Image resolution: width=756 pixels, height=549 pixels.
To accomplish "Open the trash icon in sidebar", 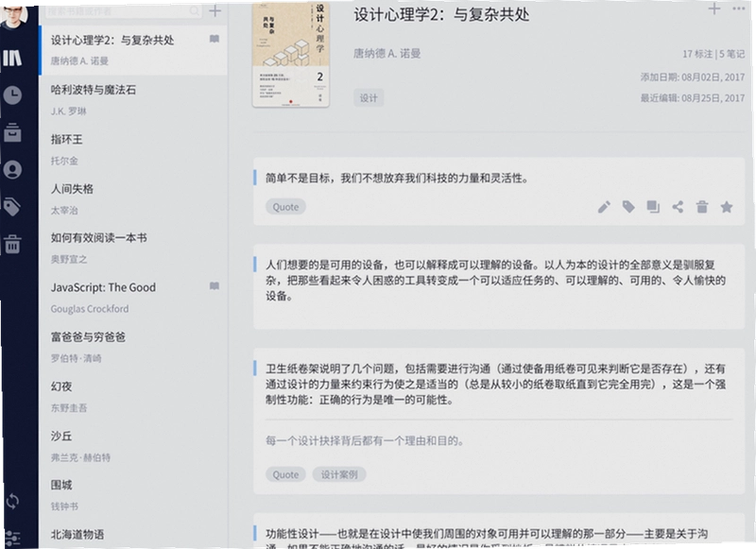I will pos(12,244).
